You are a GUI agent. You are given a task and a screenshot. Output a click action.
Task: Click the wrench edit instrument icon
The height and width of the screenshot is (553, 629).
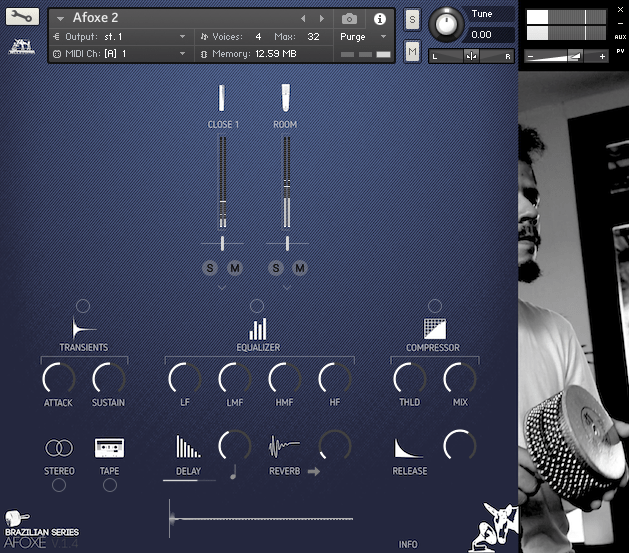[x=22, y=17]
